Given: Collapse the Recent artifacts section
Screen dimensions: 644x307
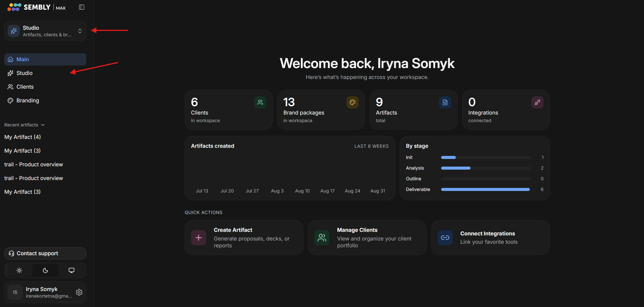Looking at the screenshot, I should click(25, 125).
